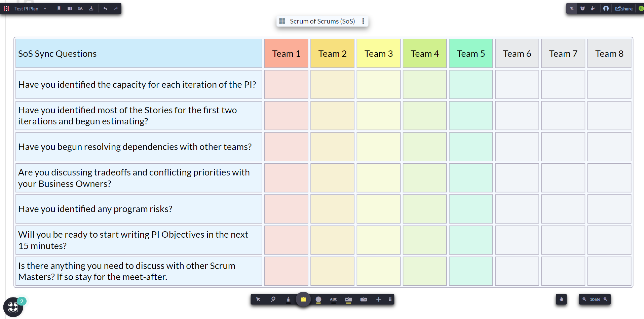Click the share button

coord(624,8)
